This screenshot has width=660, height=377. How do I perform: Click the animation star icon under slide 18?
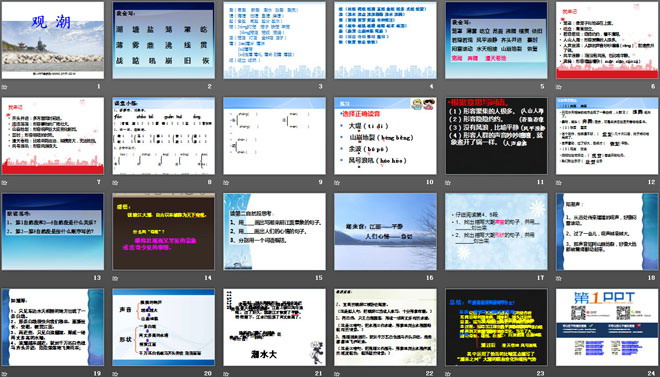559,278
